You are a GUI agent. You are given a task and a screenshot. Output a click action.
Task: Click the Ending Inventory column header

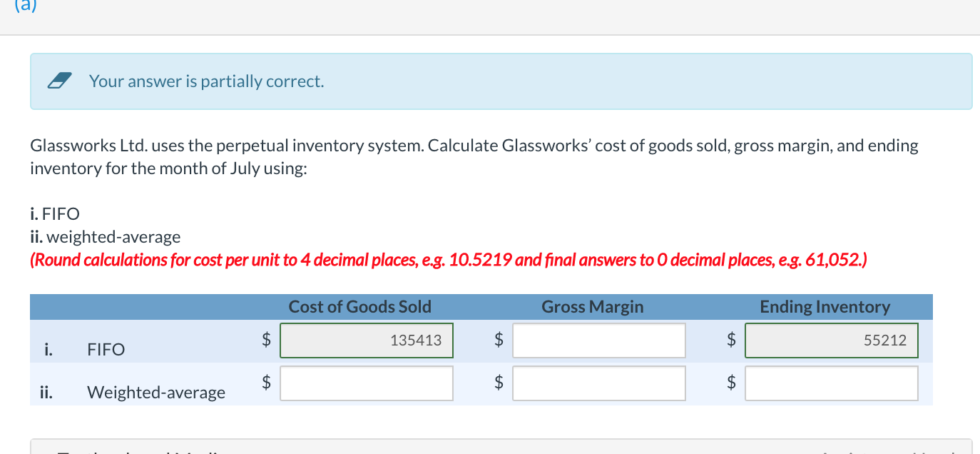coord(825,306)
